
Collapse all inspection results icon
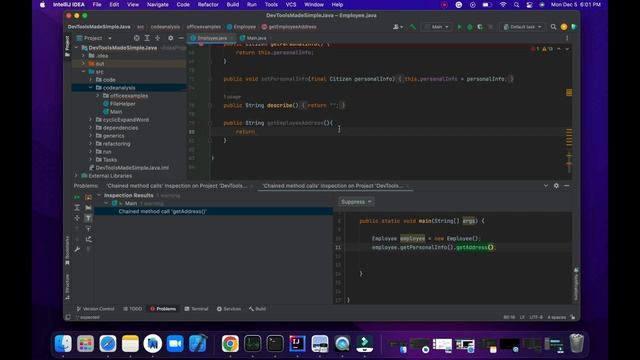pyautogui.click(x=77, y=218)
